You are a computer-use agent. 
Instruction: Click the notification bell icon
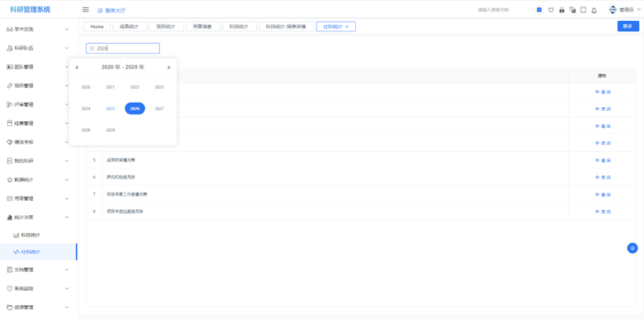[594, 10]
